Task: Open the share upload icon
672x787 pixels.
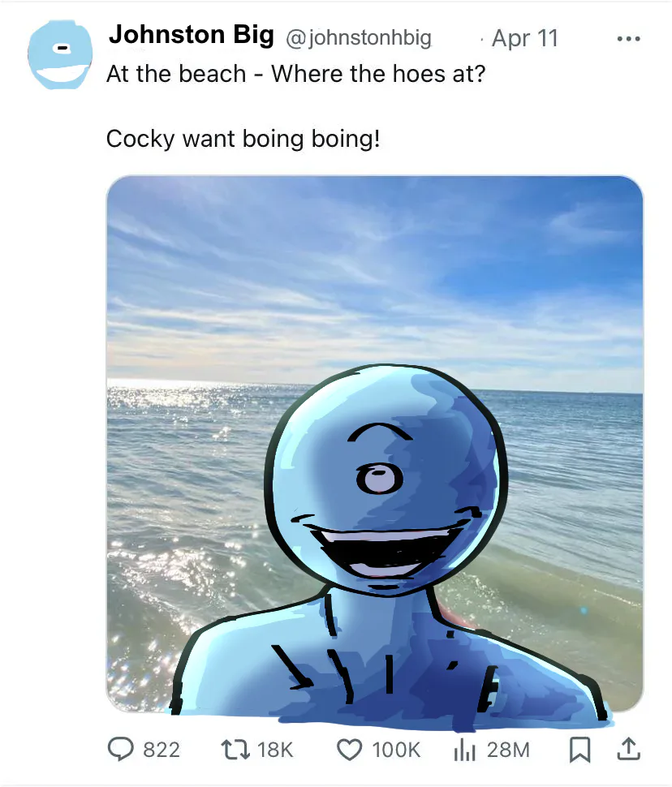Action: tap(628, 750)
